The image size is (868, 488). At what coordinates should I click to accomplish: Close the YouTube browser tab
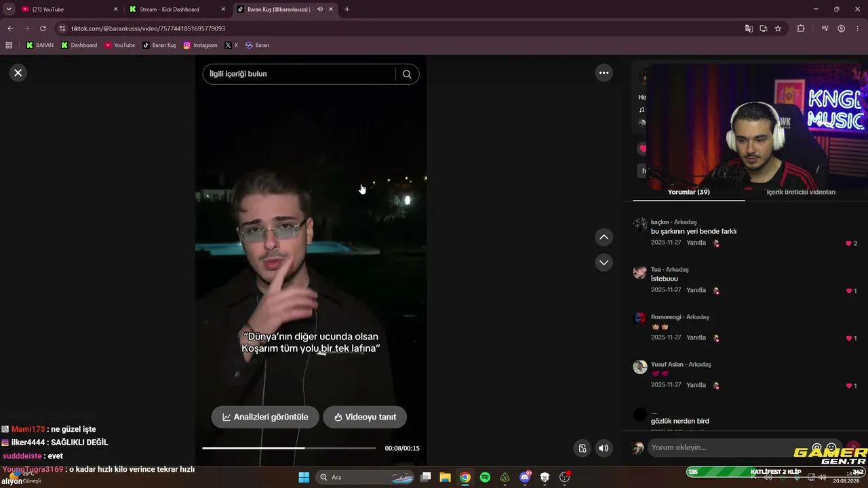tap(115, 9)
